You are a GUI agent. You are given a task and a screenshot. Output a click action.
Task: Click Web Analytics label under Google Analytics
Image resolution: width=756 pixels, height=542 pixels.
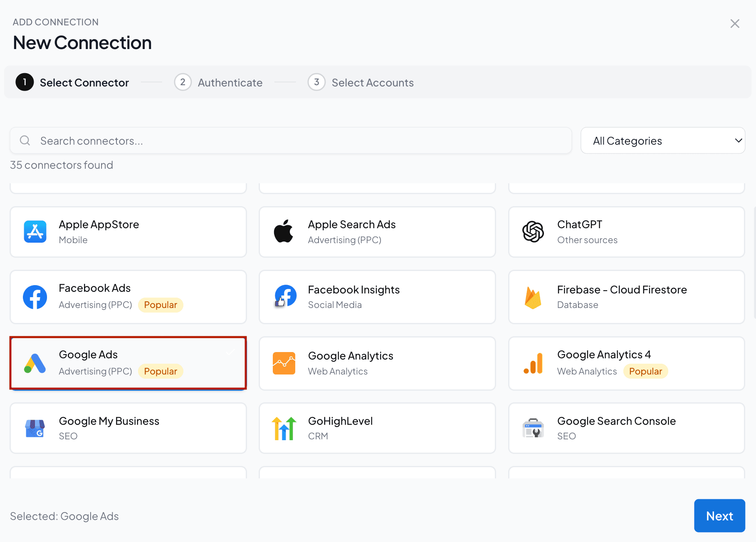coord(338,371)
